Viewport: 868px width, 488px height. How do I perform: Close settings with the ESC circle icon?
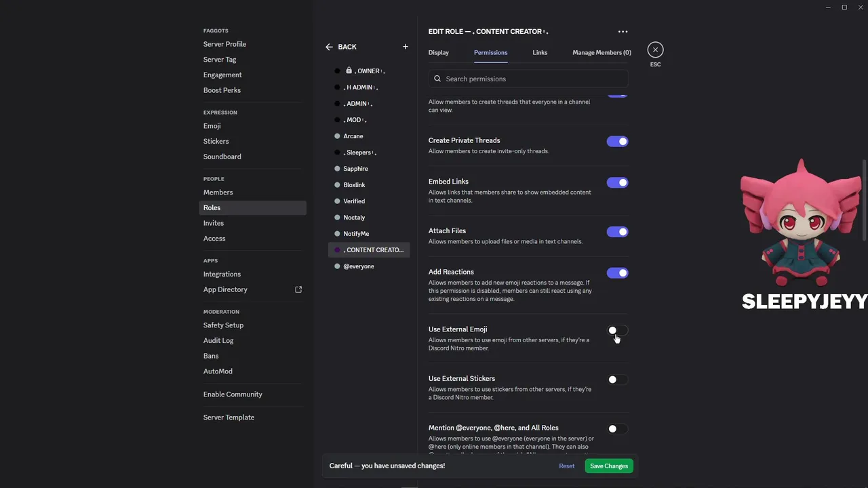click(x=655, y=49)
